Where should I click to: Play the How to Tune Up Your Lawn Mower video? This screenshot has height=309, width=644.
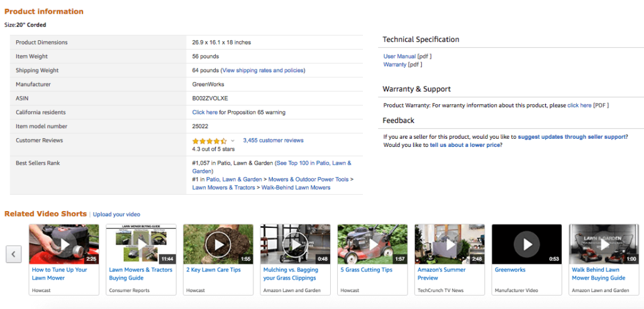point(64,244)
